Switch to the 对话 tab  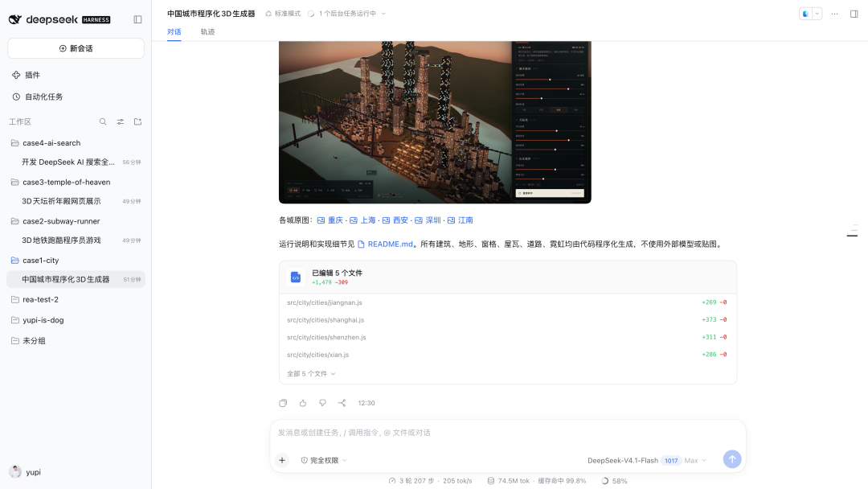174,31
